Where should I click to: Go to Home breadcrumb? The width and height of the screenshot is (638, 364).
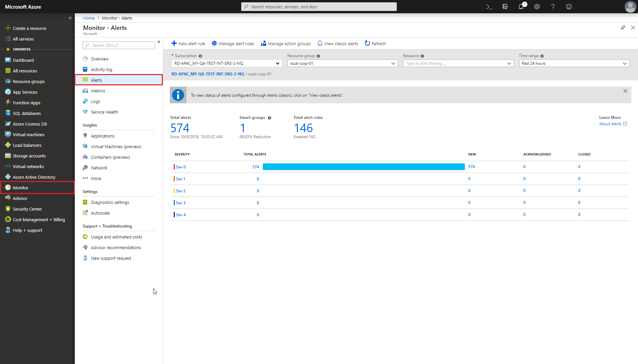click(89, 18)
